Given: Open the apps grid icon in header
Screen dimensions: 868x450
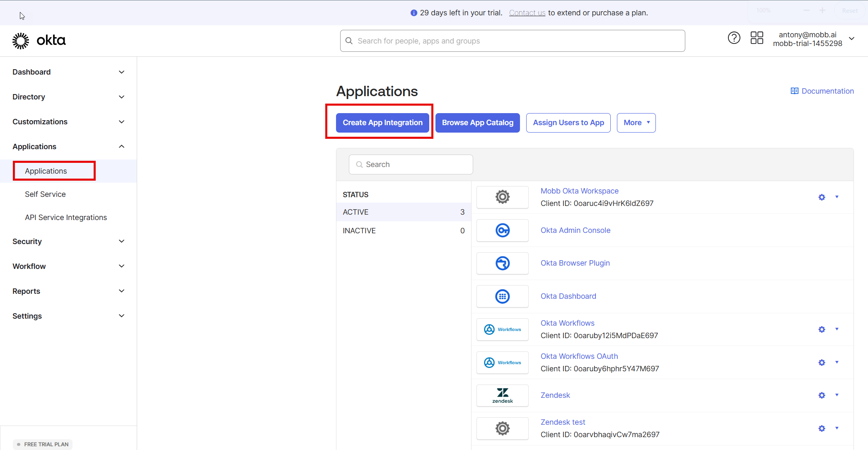Looking at the screenshot, I should pos(757,38).
